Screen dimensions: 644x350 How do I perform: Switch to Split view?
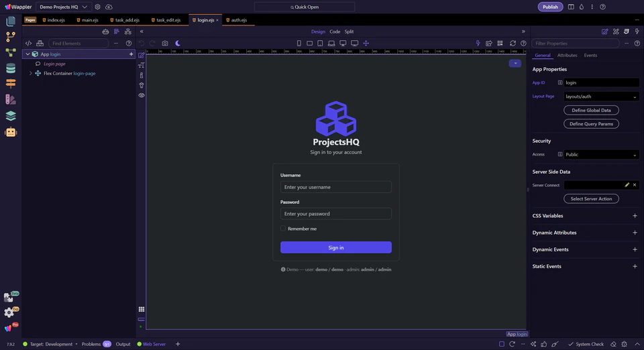[349, 32]
